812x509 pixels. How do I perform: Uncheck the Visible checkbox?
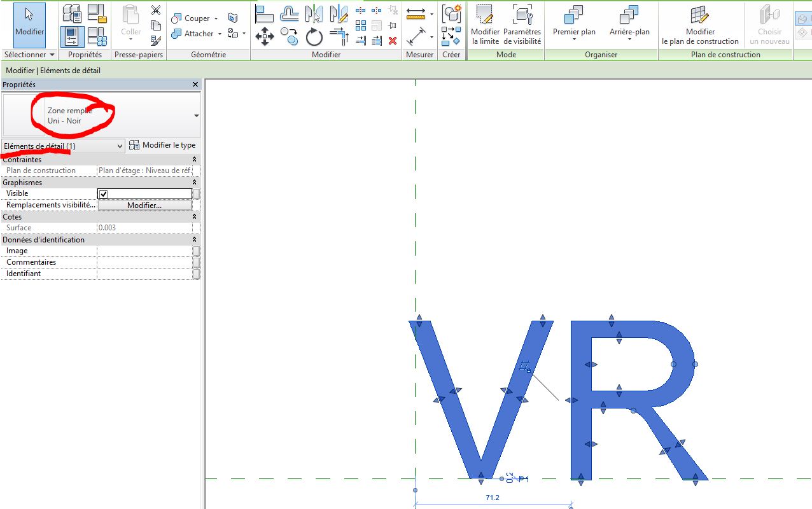[104, 194]
